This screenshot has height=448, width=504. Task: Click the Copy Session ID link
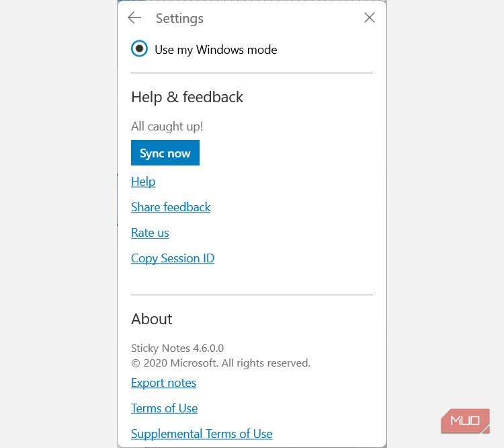tap(173, 258)
